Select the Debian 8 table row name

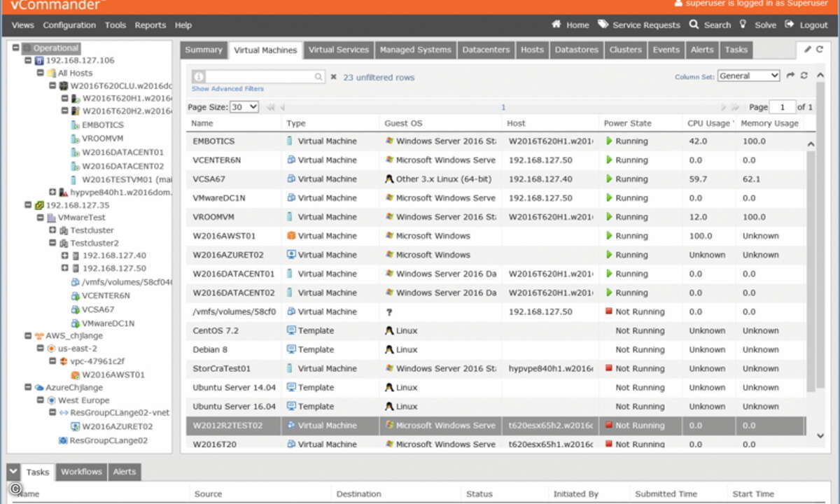(x=210, y=349)
